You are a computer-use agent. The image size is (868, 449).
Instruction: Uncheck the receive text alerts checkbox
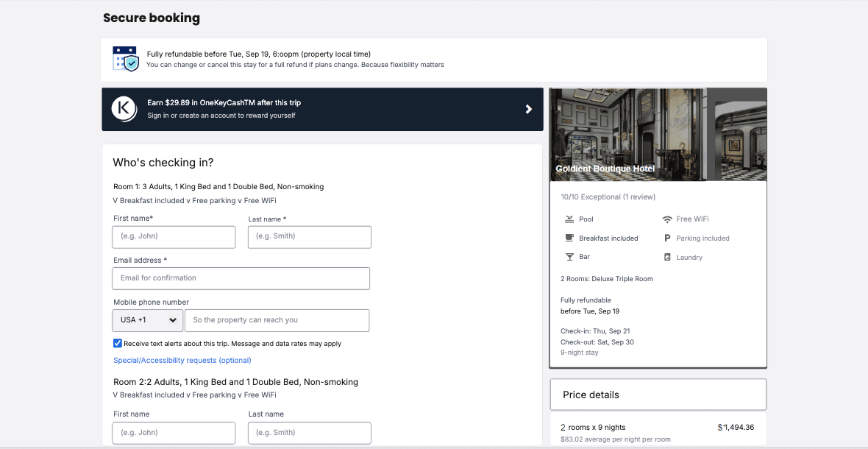[x=118, y=343]
